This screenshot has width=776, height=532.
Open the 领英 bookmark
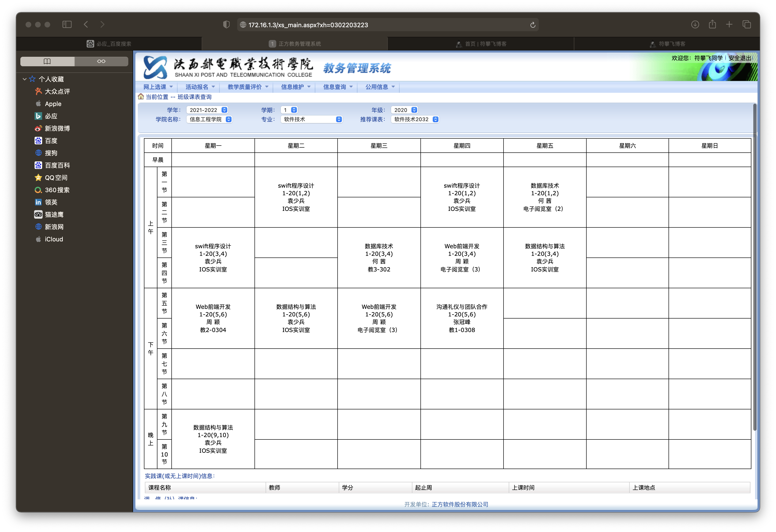click(46, 202)
